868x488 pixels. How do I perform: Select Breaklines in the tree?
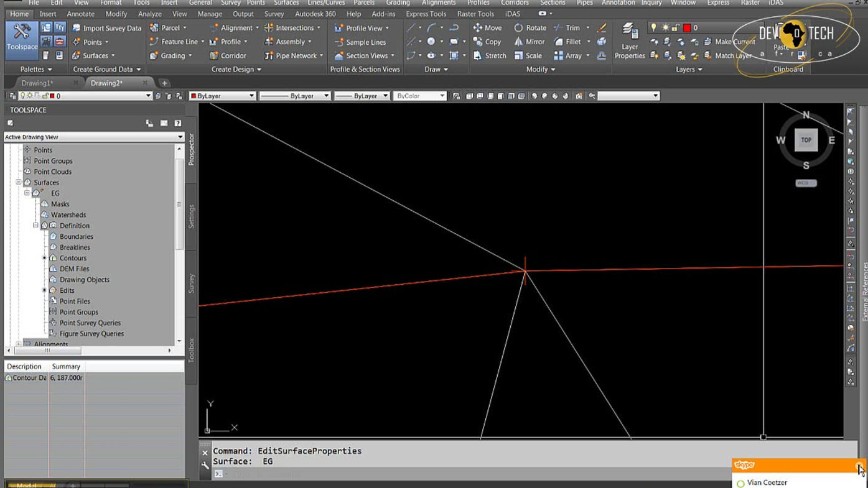75,247
